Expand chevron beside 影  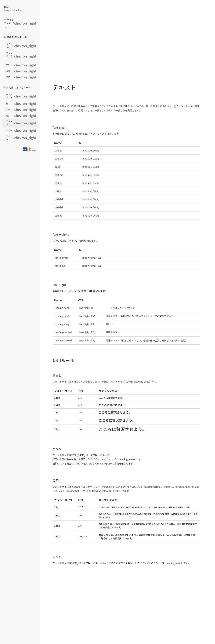[25, 103]
